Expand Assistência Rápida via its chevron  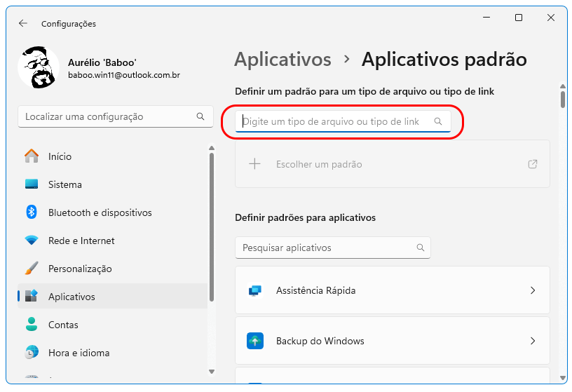(x=533, y=290)
